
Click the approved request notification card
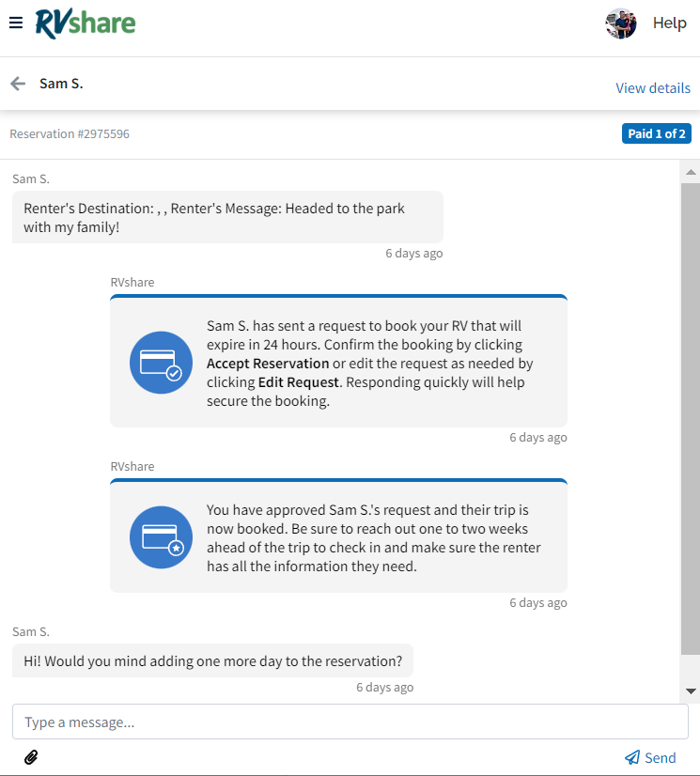click(x=338, y=537)
